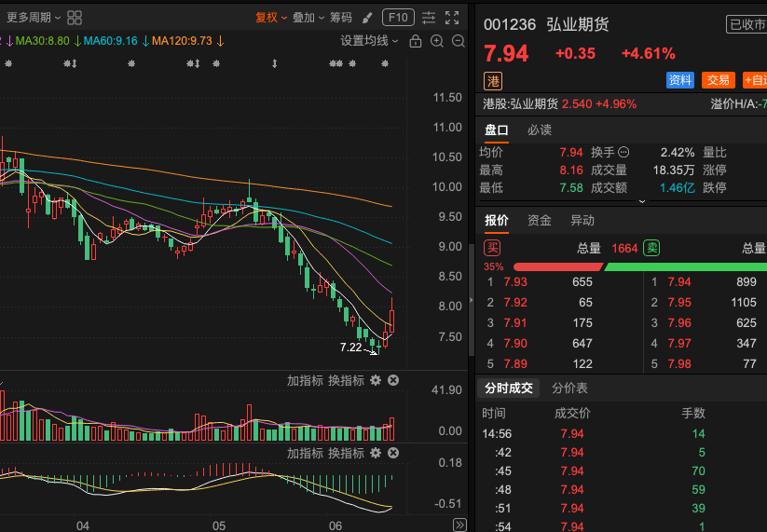Click the MA30:8.80 indicator label
The width and height of the screenshot is (767, 532).
pyautogui.click(x=43, y=41)
